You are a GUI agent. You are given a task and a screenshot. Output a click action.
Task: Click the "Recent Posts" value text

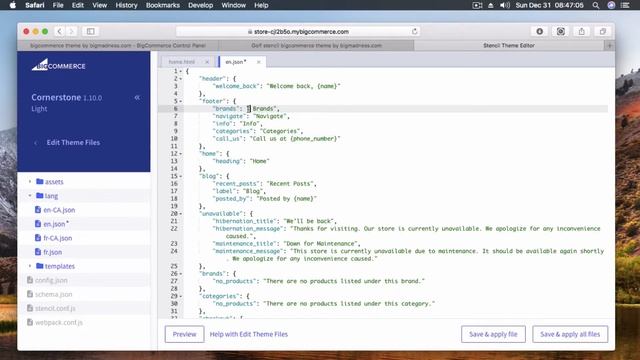click(x=291, y=184)
